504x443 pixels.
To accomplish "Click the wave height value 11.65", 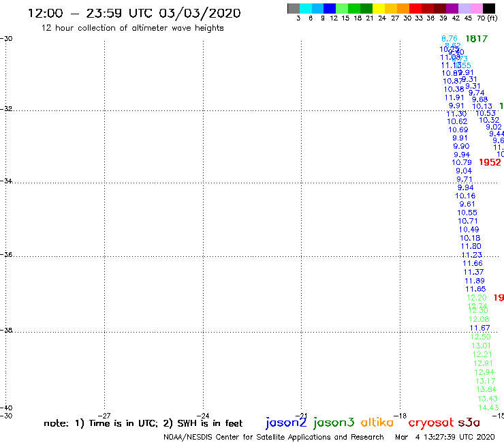I will 475,289.
